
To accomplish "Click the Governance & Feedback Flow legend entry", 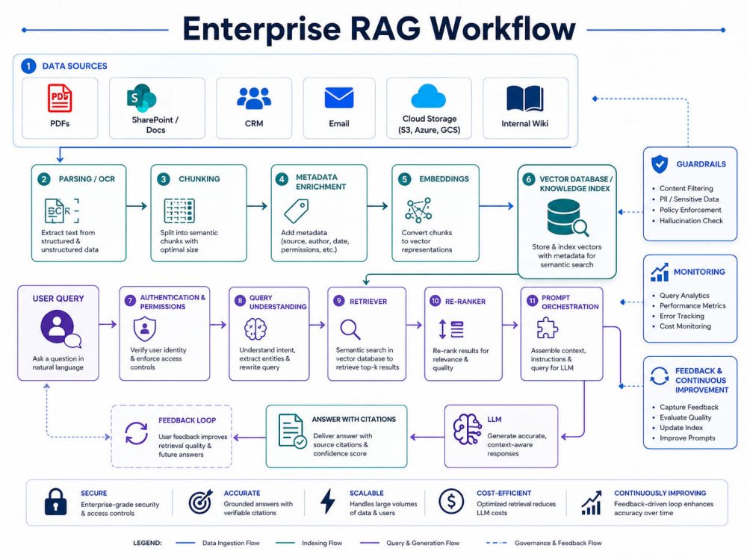I will pyautogui.click(x=544, y=543).
